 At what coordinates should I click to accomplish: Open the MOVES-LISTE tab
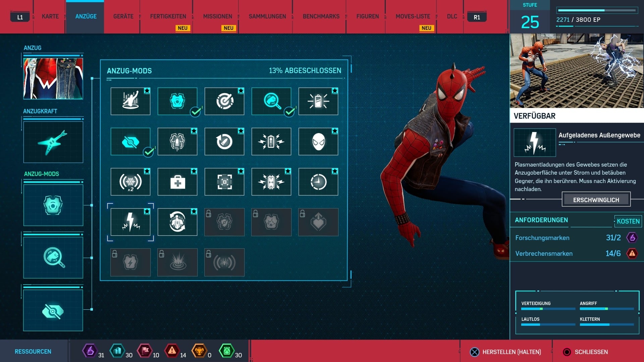click(413, 16)
